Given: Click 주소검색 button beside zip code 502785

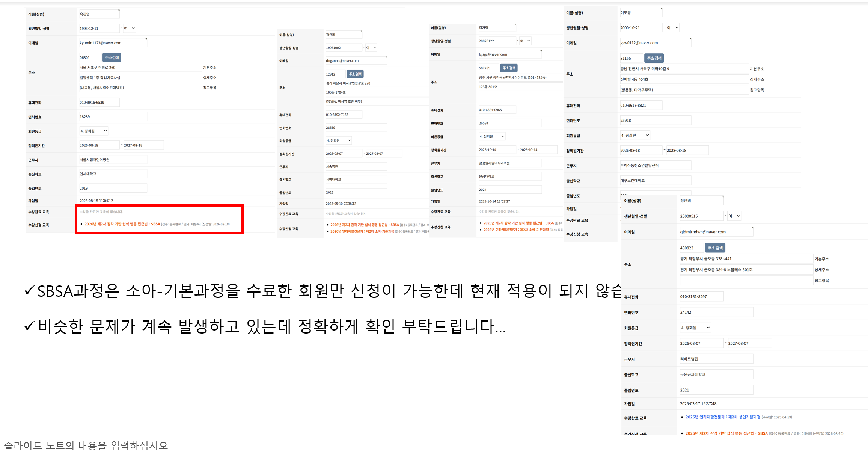Looking at the screenshot, I should [x=509, y=68].
